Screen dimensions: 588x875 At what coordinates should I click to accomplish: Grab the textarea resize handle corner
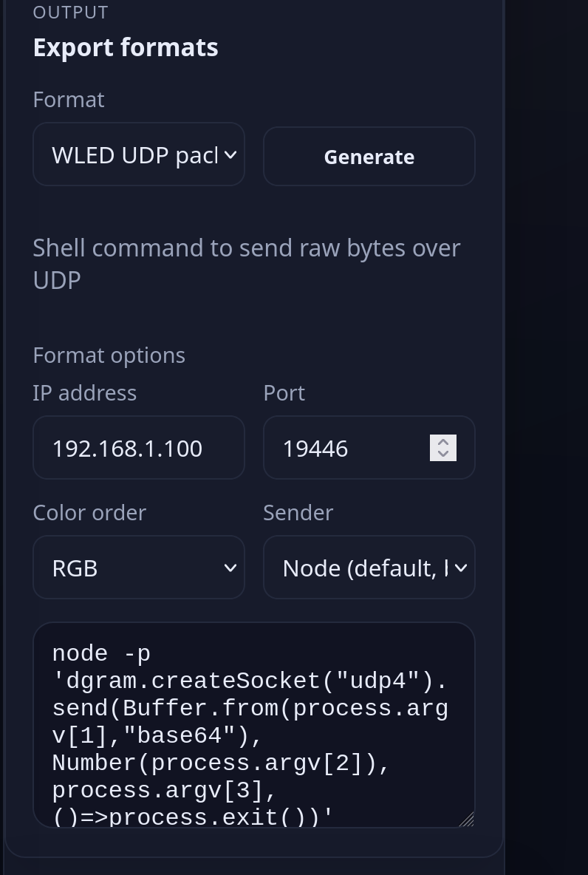467,819
